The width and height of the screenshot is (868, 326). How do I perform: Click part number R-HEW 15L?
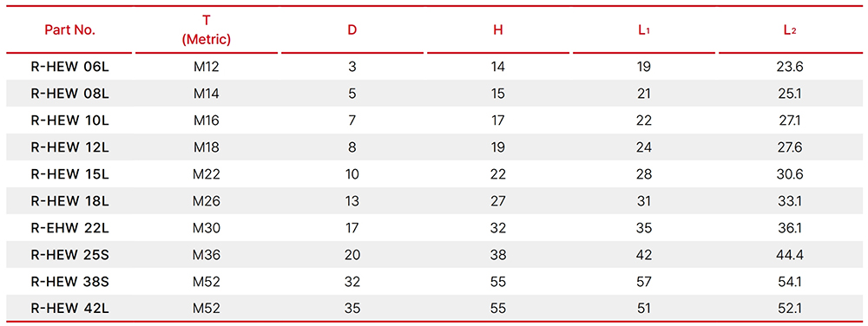tap(69, 174)
